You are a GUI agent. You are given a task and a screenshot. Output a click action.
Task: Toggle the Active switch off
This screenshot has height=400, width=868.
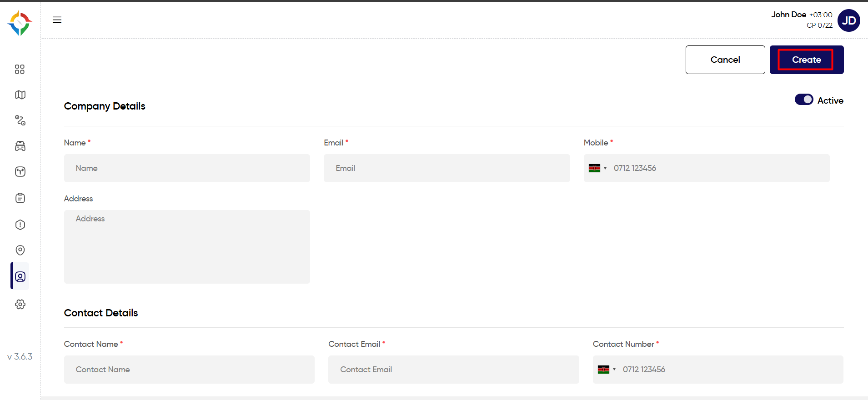tap(804, 100)
